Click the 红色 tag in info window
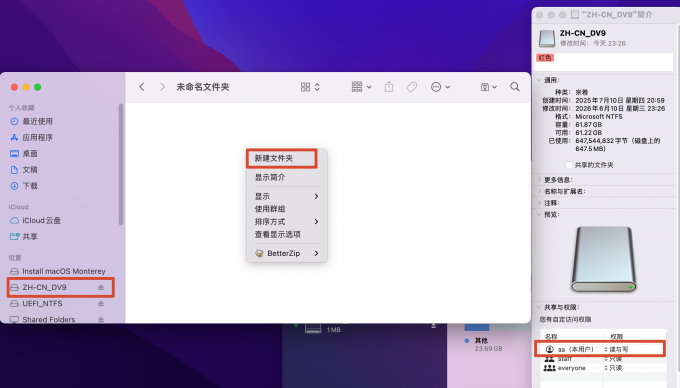 (x=545, y=58)
